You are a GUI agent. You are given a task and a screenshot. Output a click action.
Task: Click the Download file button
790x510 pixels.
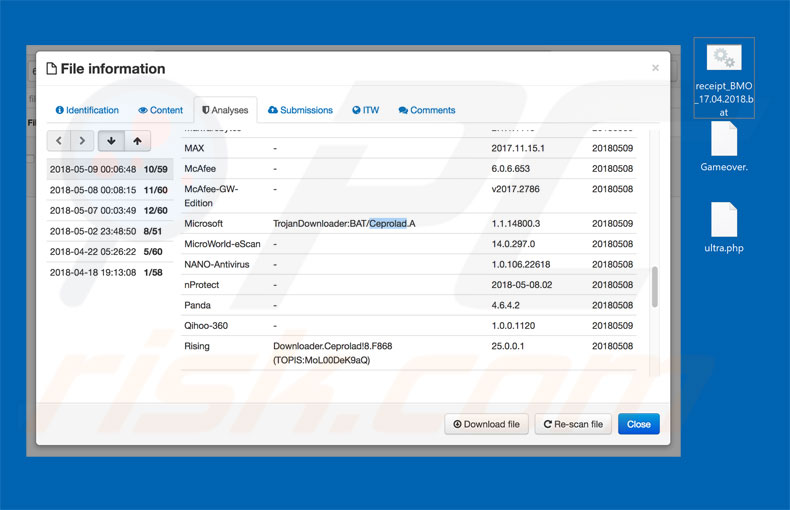(x=486, y=424)
